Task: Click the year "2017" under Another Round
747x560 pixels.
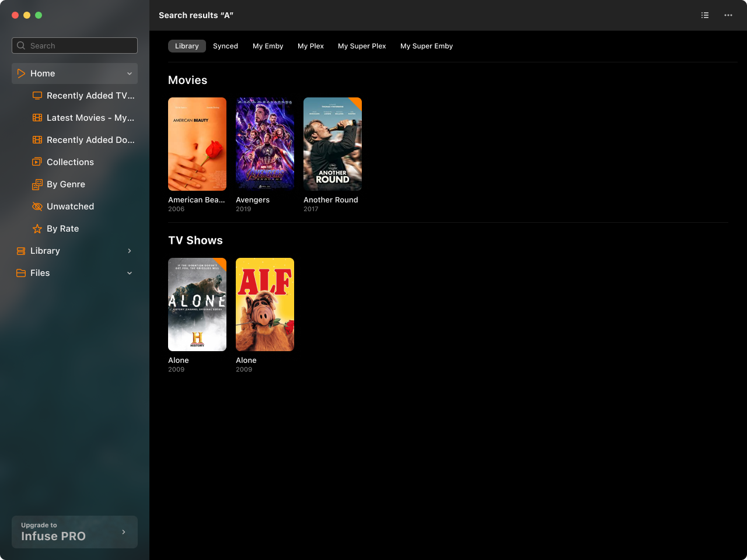Action: tap(311, 209)
